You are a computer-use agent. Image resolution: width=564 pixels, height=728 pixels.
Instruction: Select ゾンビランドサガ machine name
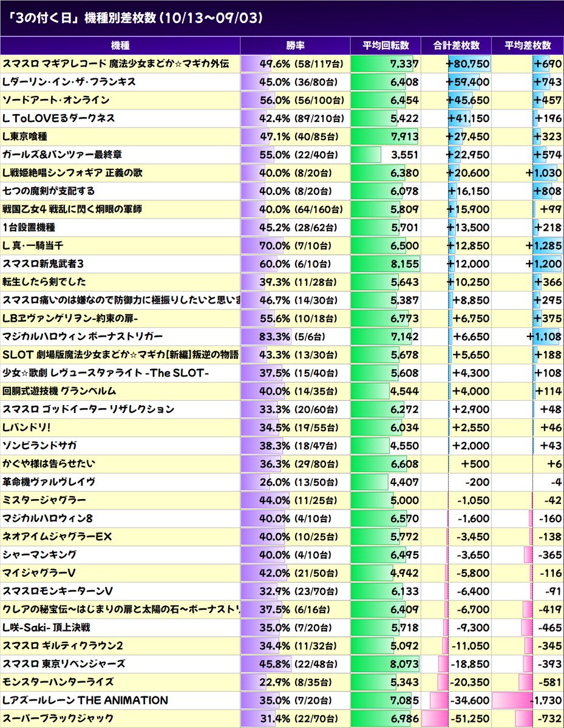coord(39,445)
